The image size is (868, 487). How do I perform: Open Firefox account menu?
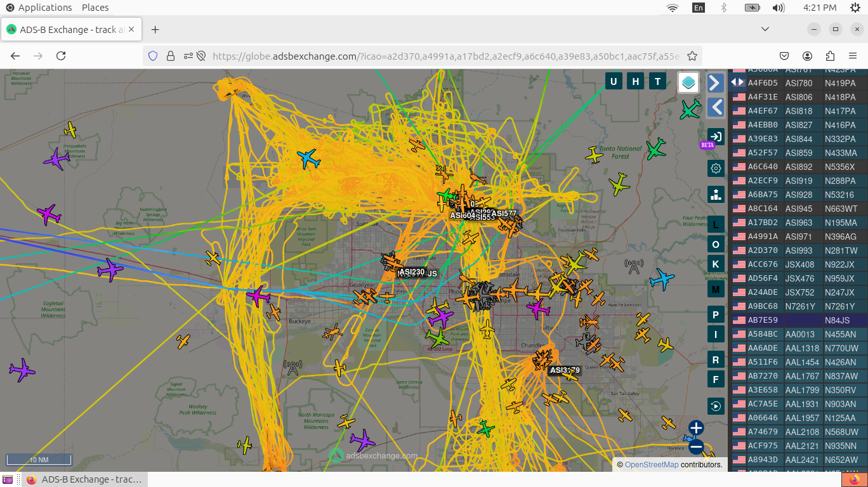pos(807,56)
